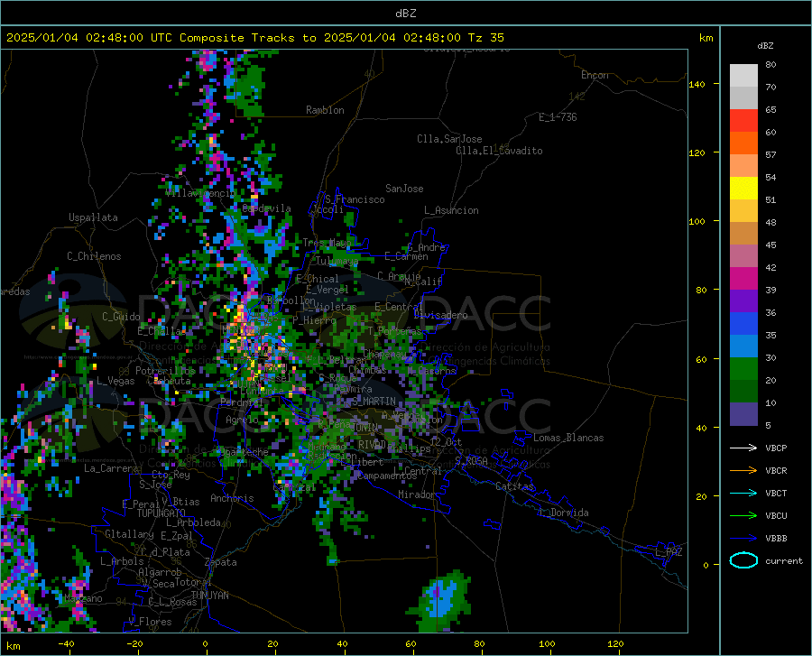Click the light gray 70 dBZ swatch
This screenshot has height=656, width=812.
[743, 76]
